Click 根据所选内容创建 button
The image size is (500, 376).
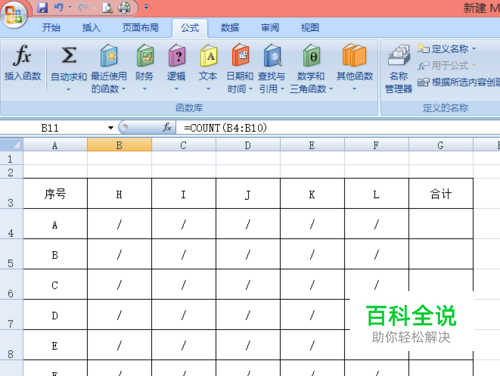[459, 82]
